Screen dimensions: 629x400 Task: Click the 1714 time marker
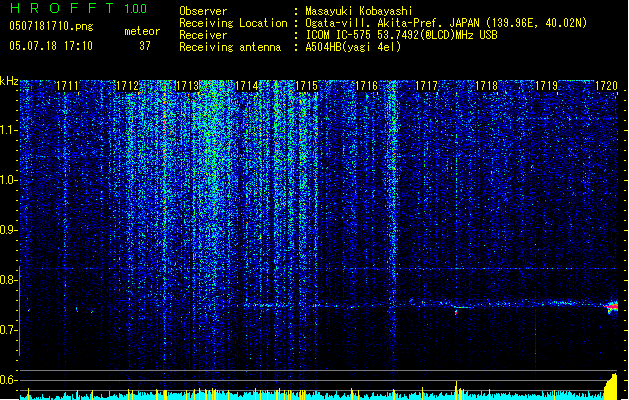[246, 86]
